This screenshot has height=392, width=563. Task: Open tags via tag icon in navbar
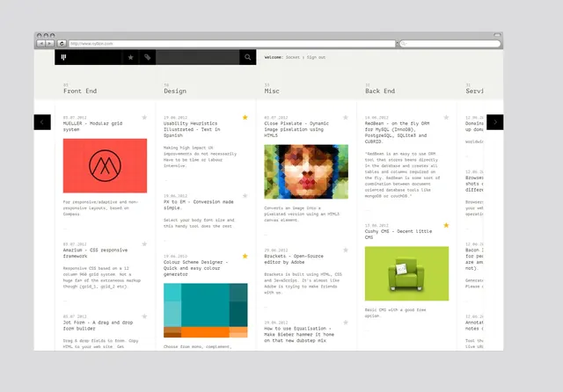pos(147,57)
